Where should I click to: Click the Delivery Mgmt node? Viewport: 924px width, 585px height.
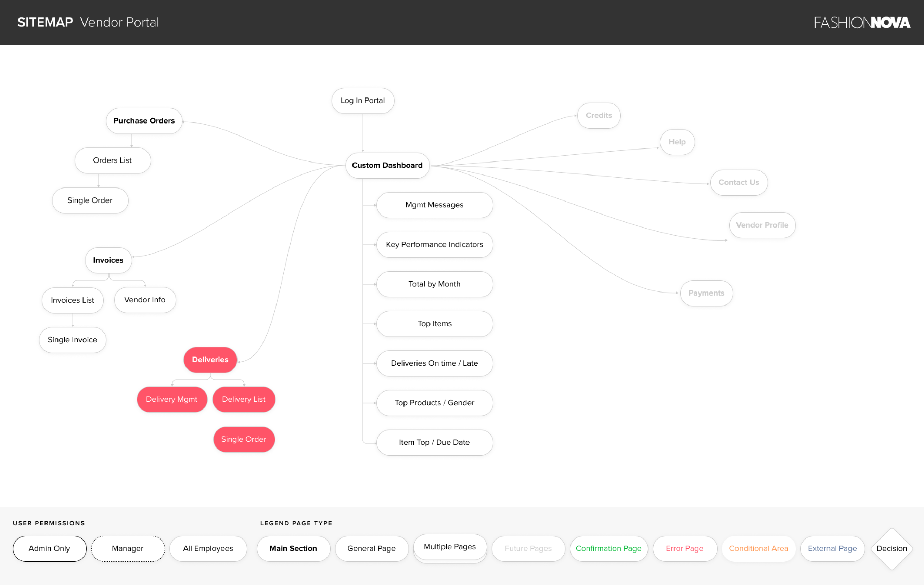coord(171,399)
